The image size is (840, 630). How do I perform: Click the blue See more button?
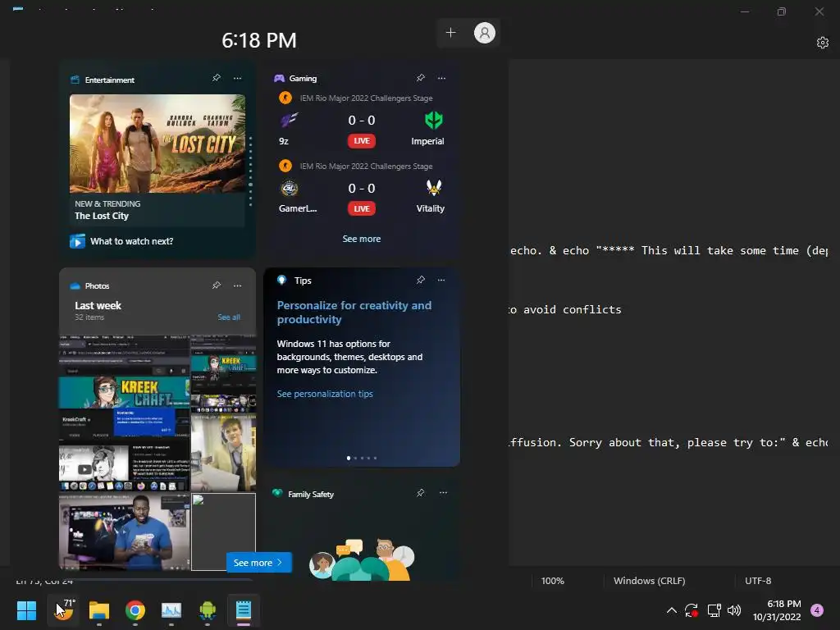(x=258, y=563)
